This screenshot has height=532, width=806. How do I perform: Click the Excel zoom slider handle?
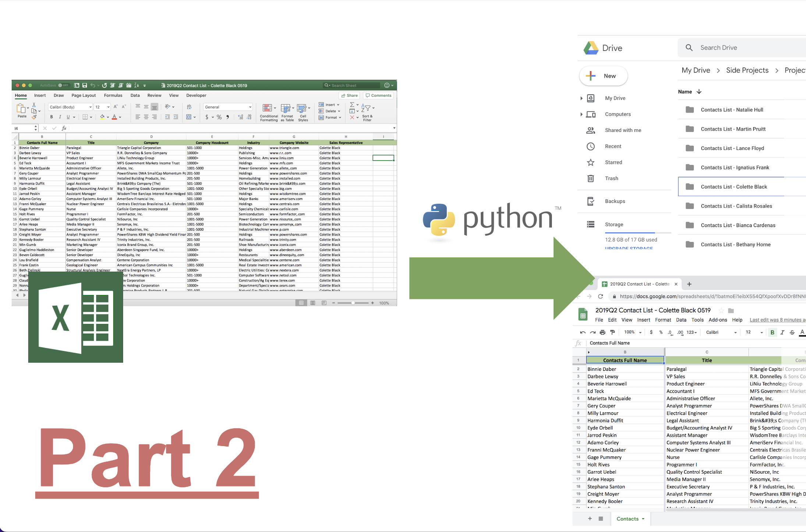click(x=353, y=303)
